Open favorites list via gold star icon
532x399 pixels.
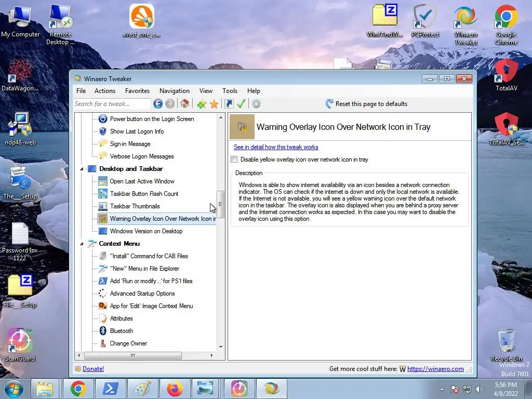coord(214,104)
